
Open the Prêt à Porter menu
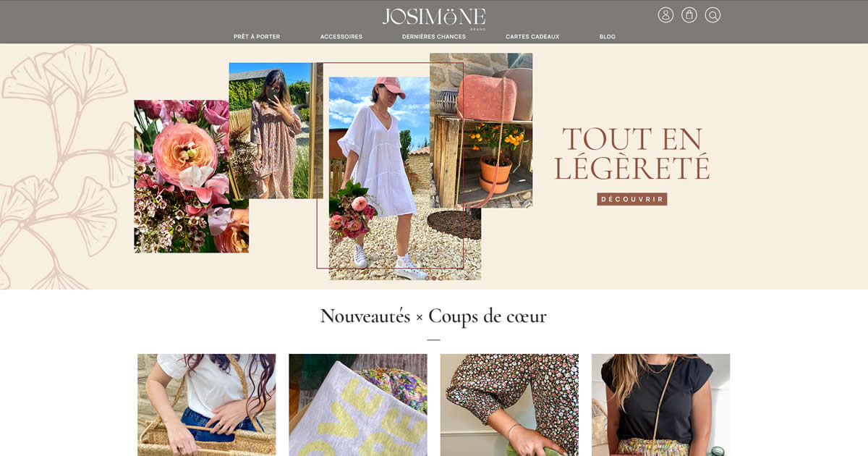(257, 37)
